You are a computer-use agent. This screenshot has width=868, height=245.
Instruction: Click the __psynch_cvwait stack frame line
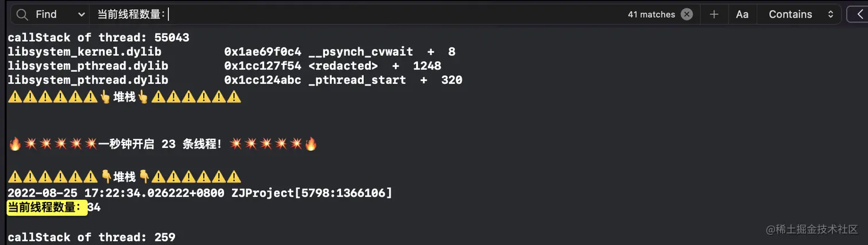pos(231,52)
